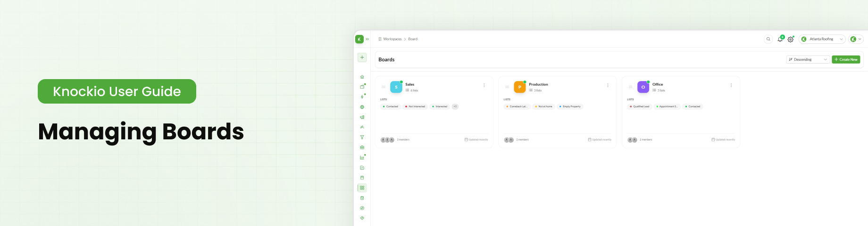
Task: Open the globe icon in sidebar
Action: (362, 107)
